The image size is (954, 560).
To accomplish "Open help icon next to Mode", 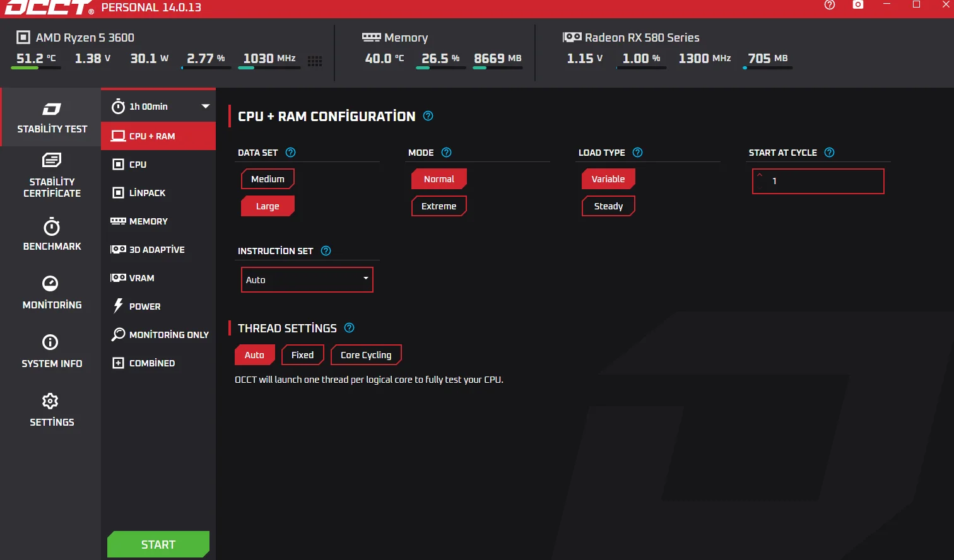I will (x=447, y=153).
